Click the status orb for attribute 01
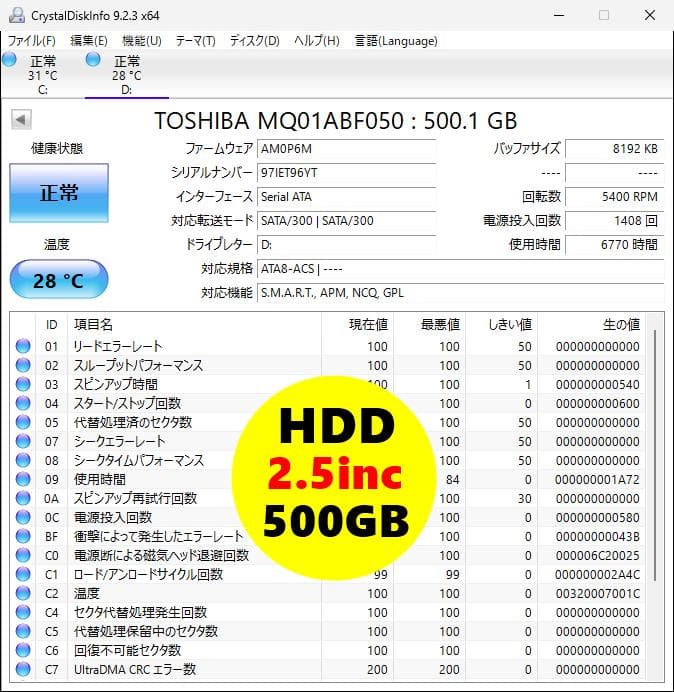The width and height of the screenshot is (674, 692). 23,346
